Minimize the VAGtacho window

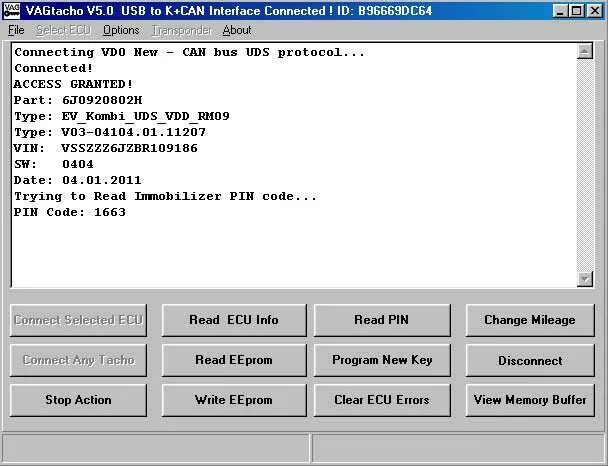(x=560, y=10)
